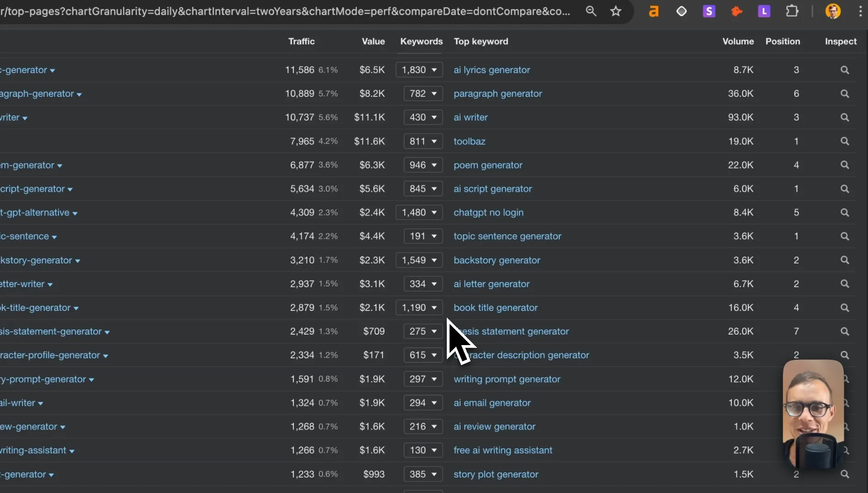
Task: Open the 'chatgpt no login' keyword link
Action: click(x=488, y=213)
